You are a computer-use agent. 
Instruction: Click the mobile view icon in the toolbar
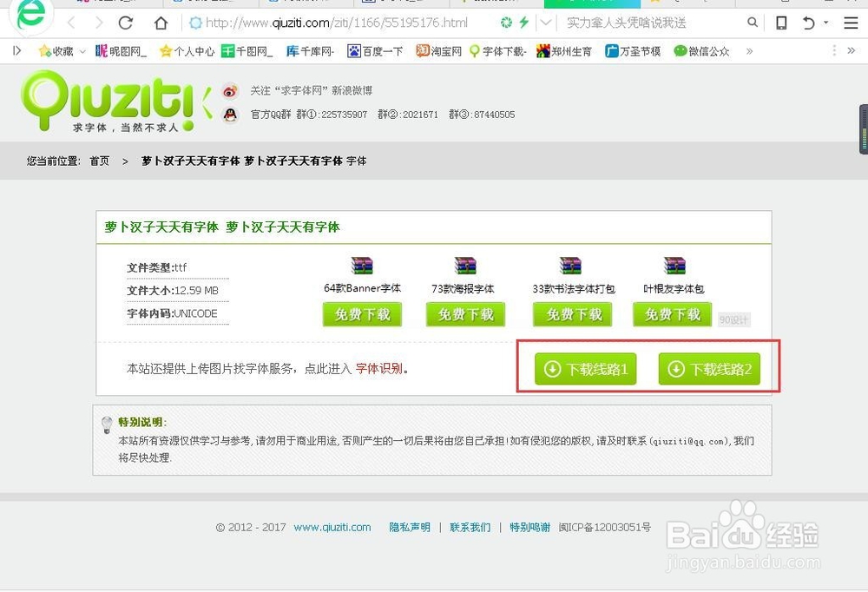pos(780,23)
